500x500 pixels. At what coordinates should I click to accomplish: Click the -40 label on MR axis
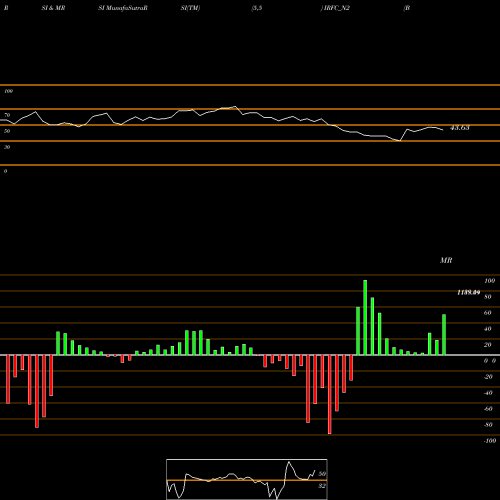point(488,393)
